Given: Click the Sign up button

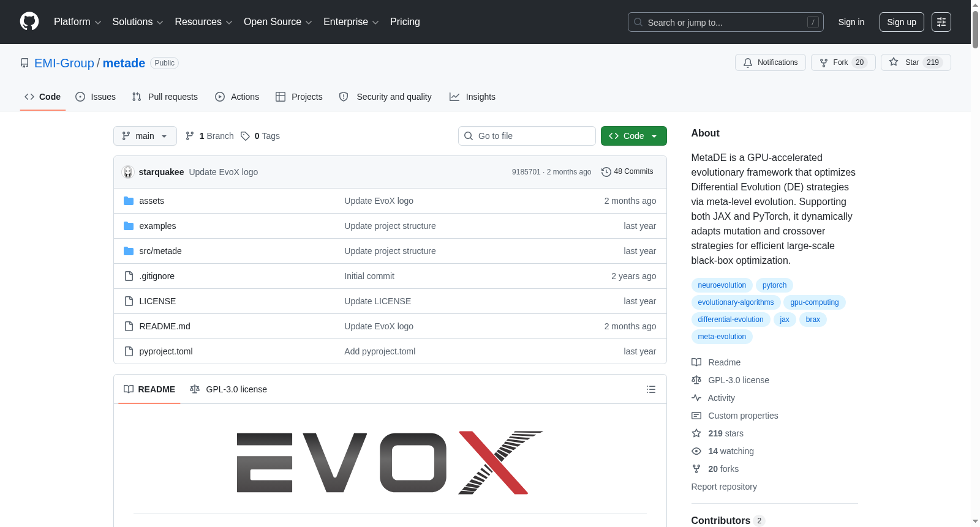Looking at the screenshot, I should tap(902, 22).
